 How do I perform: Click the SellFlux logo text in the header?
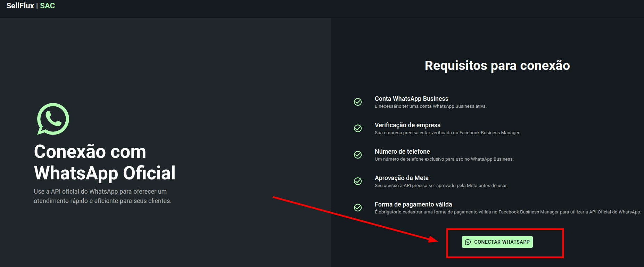20,6
